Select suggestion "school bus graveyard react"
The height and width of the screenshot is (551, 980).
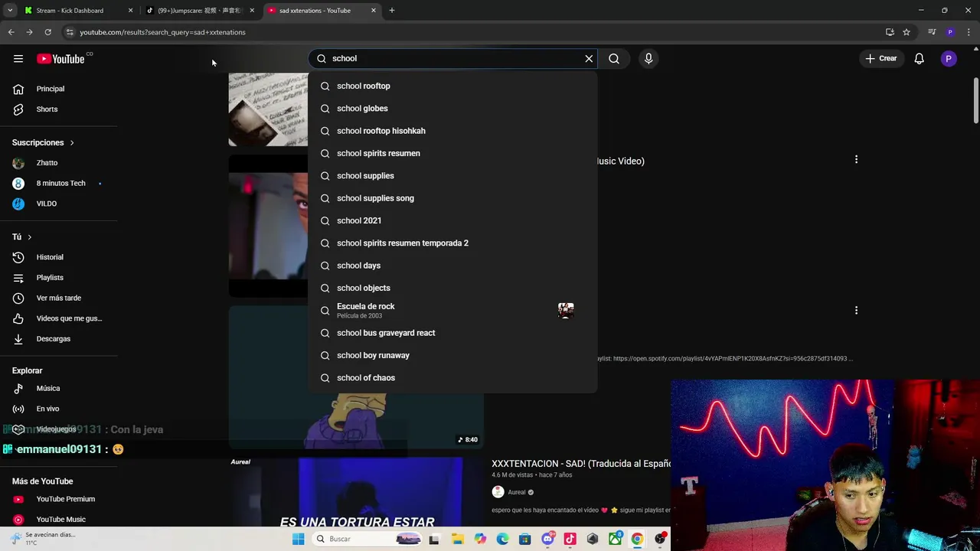[452, 333]
